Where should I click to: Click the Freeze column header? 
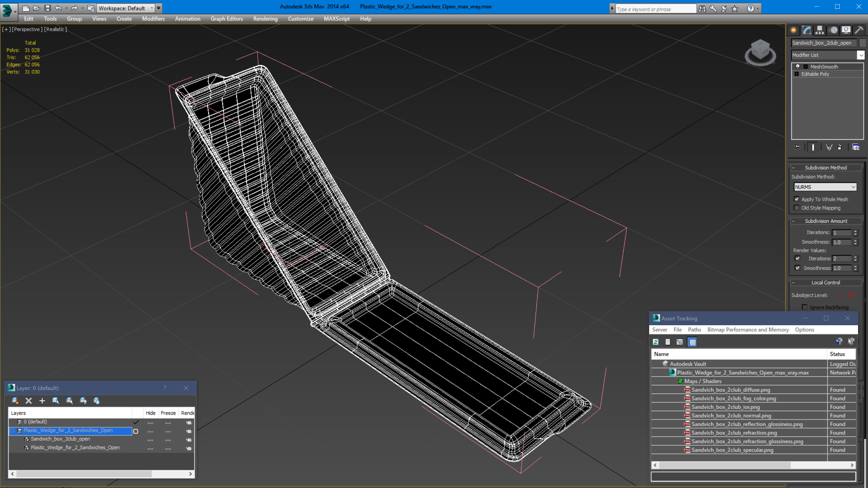[x=168, y=413]
